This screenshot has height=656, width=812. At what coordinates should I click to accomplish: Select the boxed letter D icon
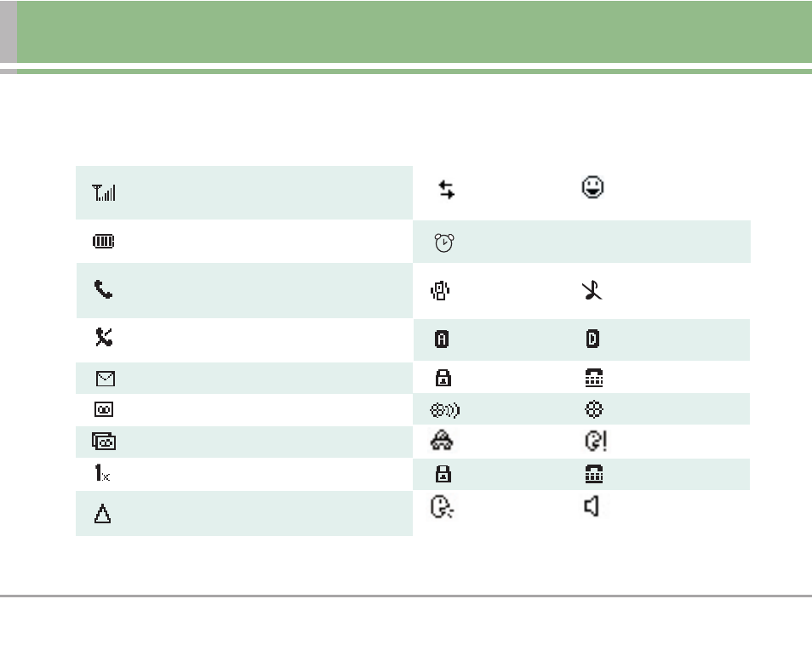tap(593, 339)
